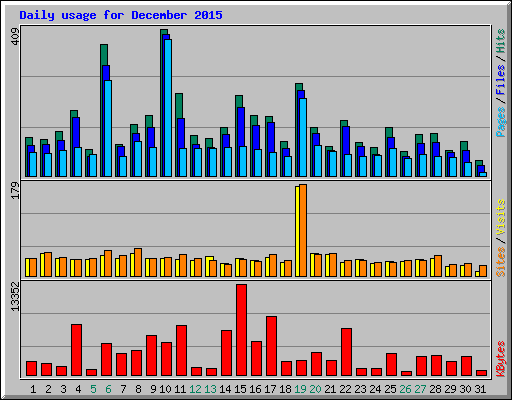Select day 1 on the x-axis
The height and width of the screenshot is (400, 512).
click(x=33, y=389)
